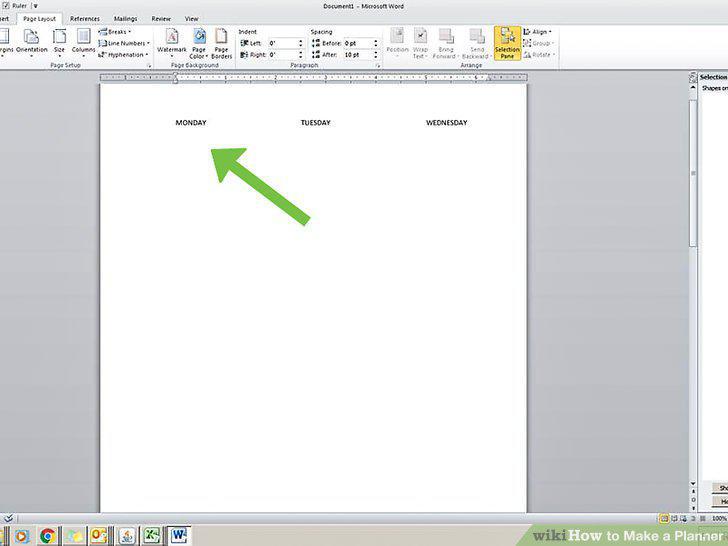The height and width of the screenshot is (546, 728).
Task: Click the TUESDAY heading text
Action: click(316, 123)
